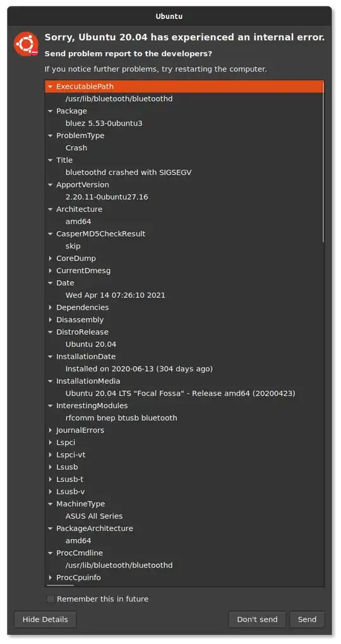Select the 'amd64' value under Architecture
Screen dimensions: 341x644
coord(78,221)
